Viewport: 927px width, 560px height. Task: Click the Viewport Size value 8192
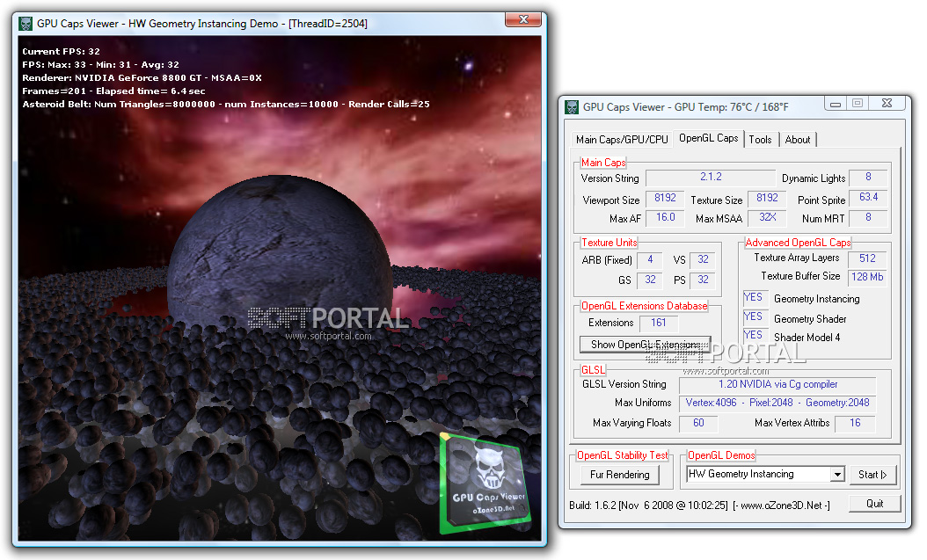(x=665, y=198)
